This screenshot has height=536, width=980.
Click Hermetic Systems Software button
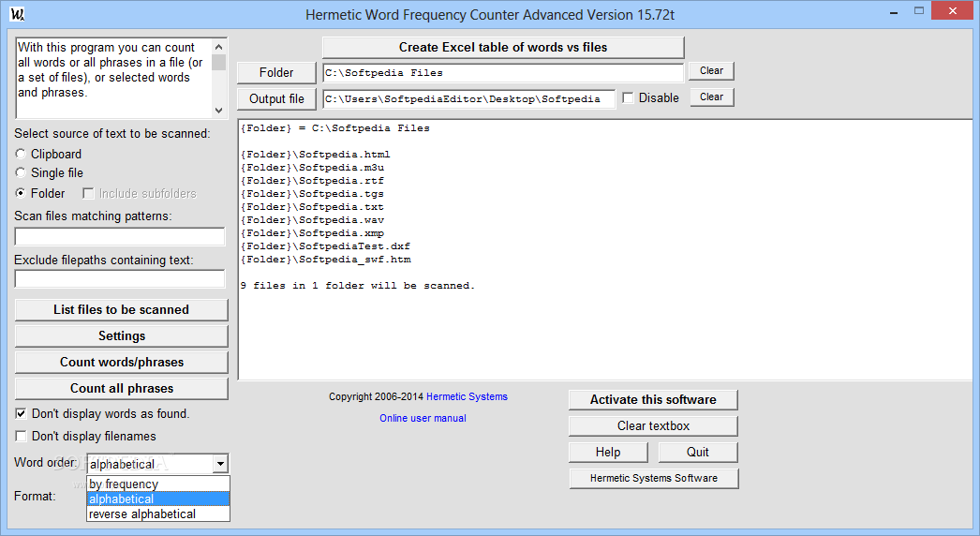[654, 479]
